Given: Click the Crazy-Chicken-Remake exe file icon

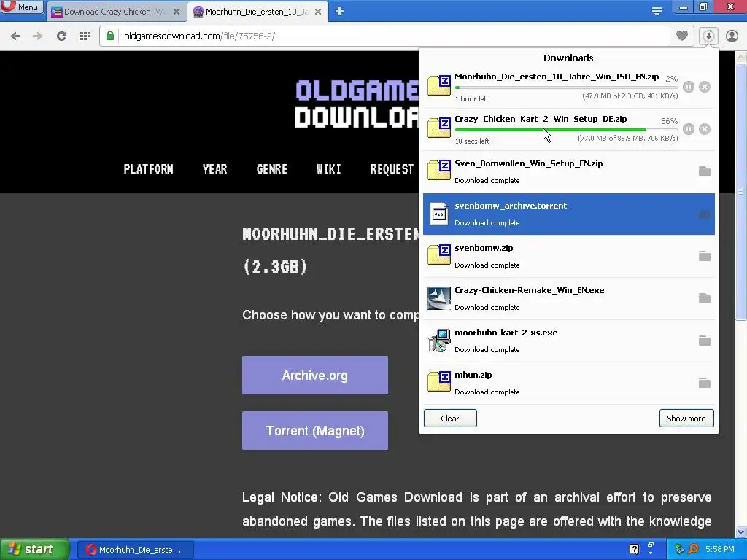Looking at the screenshot, I should pos(438,298).
